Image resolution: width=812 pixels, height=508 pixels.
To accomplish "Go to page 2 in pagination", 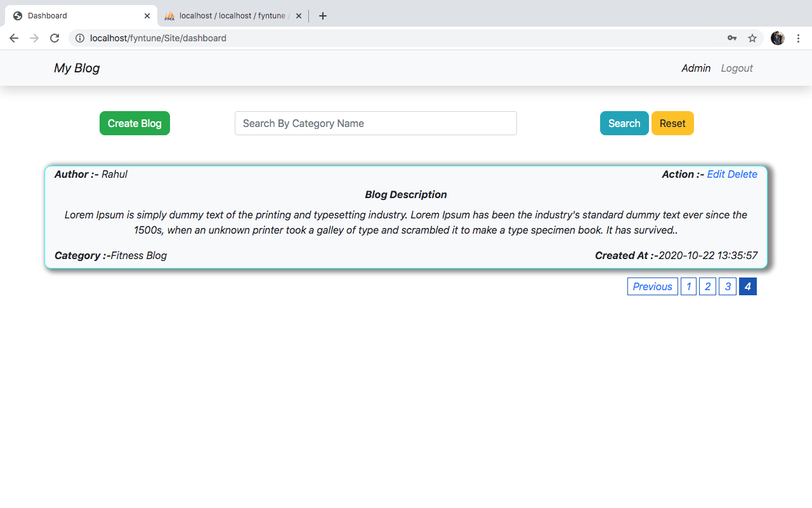I will click(x=707, y=286).
